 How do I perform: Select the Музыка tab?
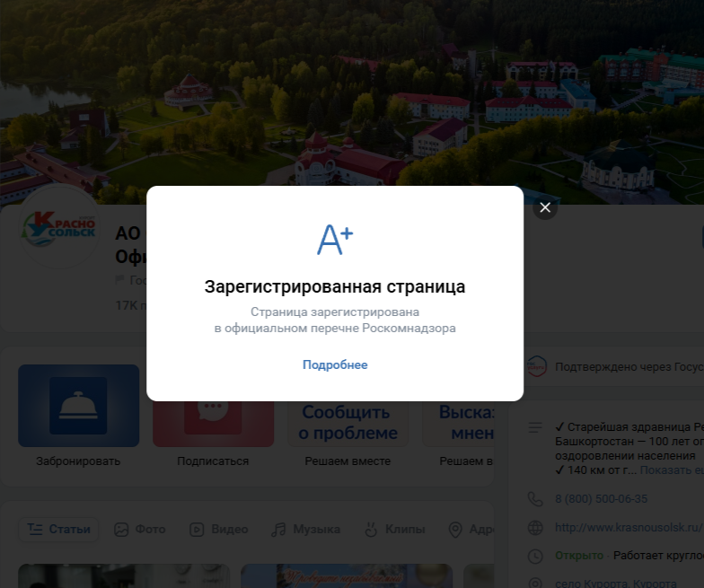[305, 530]
